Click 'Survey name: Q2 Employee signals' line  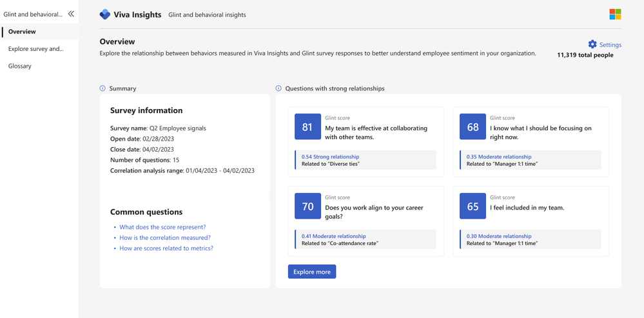tap(158, 128)
